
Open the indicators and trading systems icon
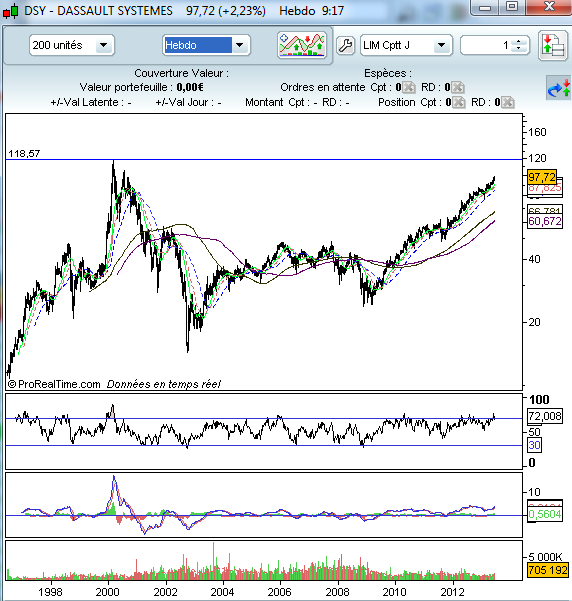coord(302,45)
